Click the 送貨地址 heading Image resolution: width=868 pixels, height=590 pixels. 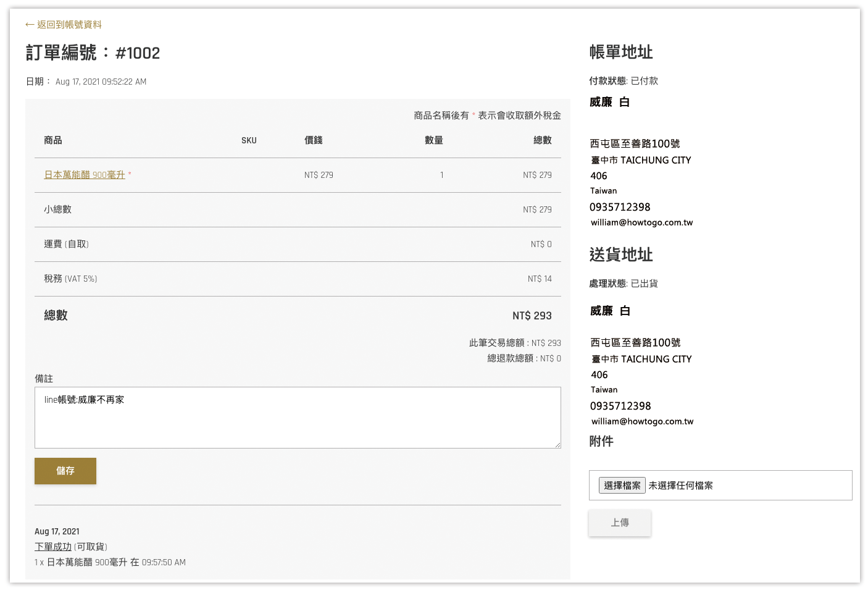click(x=621, y=255)
